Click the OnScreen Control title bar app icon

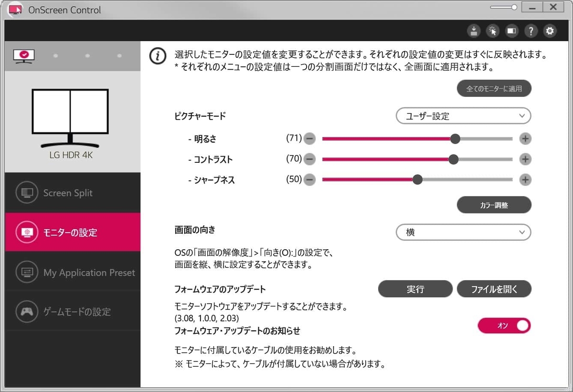click(x=16, y=10)
